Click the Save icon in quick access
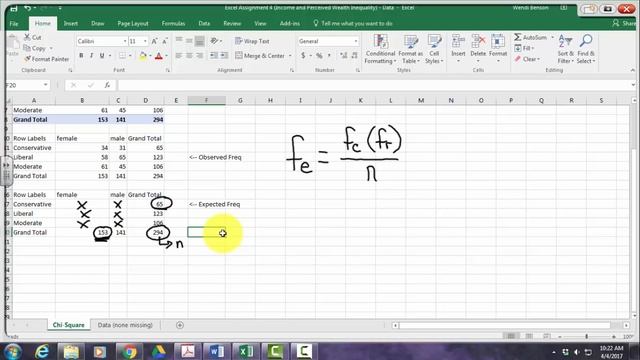Screen dimensions: 640x360 13,8
